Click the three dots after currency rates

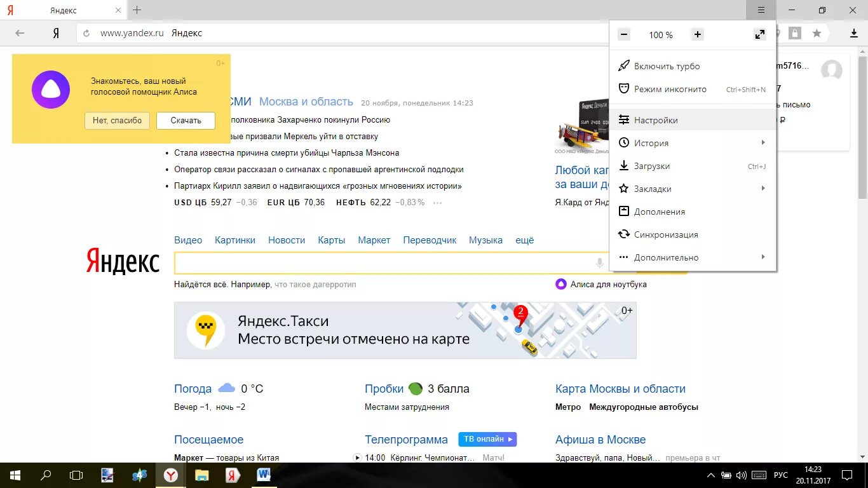437,203
